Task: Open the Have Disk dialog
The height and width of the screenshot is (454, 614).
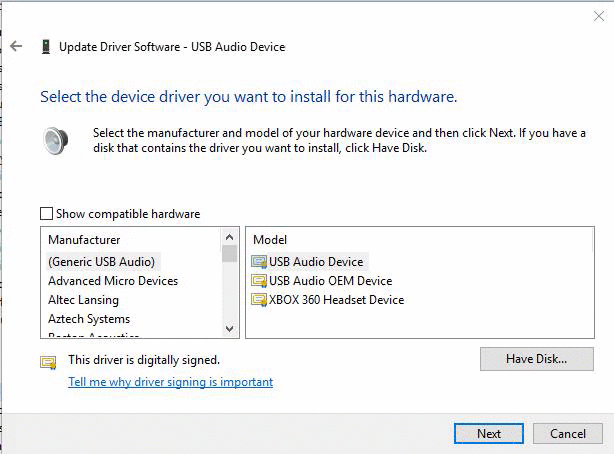Action: [536, 359]
